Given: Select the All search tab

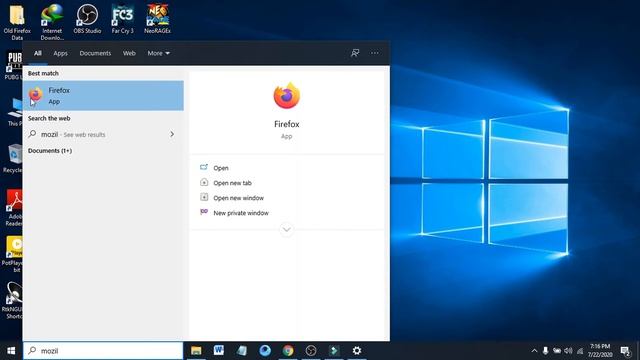Looking at the screenshot, I should tap(38, 53).
